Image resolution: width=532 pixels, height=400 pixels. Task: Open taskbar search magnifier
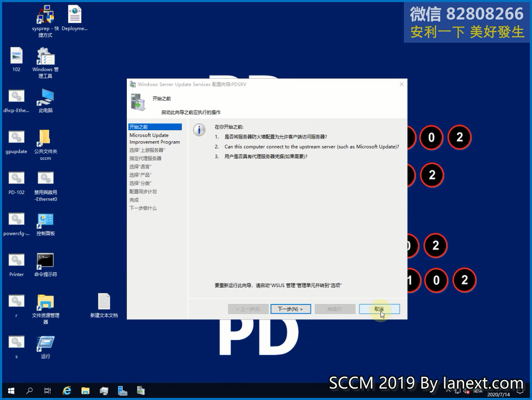tap(29, 391)
